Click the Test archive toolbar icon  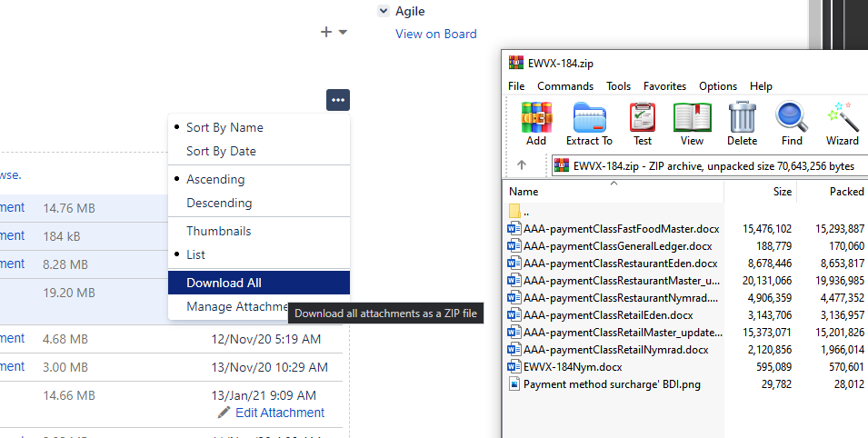click(x=643, y=124)
